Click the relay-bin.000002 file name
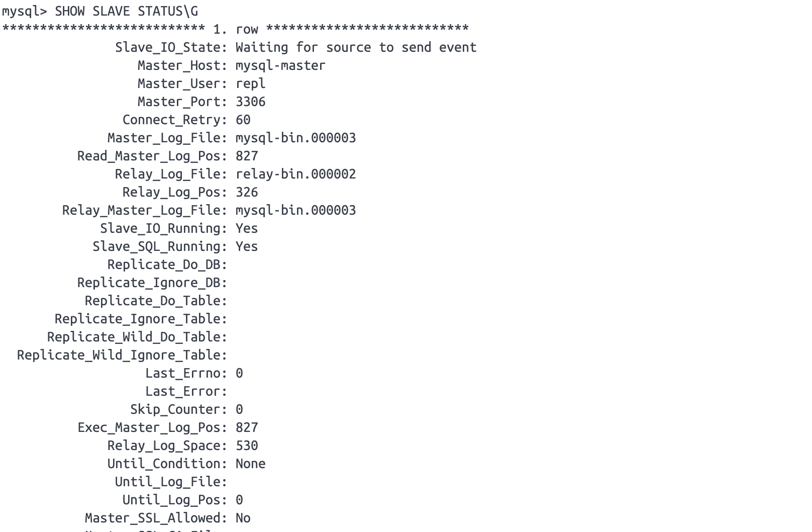 coord(295,174)
